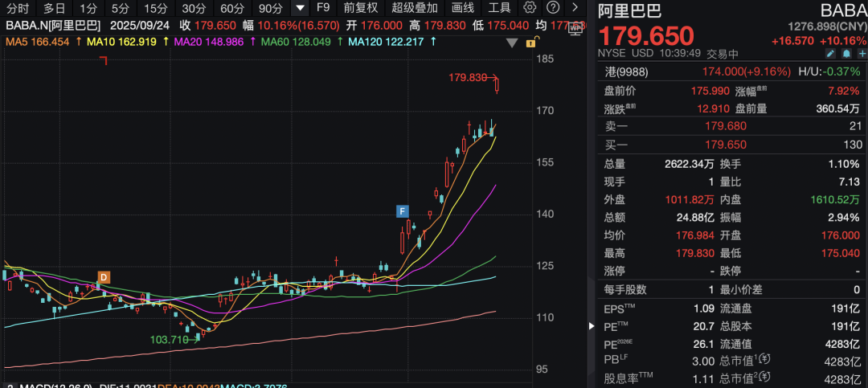
Task: Click BABA.N[阿里巴巴] chart title
Action: tap(53, 26)
